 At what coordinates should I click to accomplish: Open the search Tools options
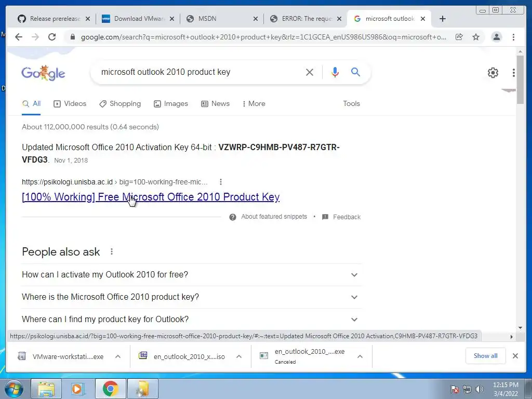[352, 104]
